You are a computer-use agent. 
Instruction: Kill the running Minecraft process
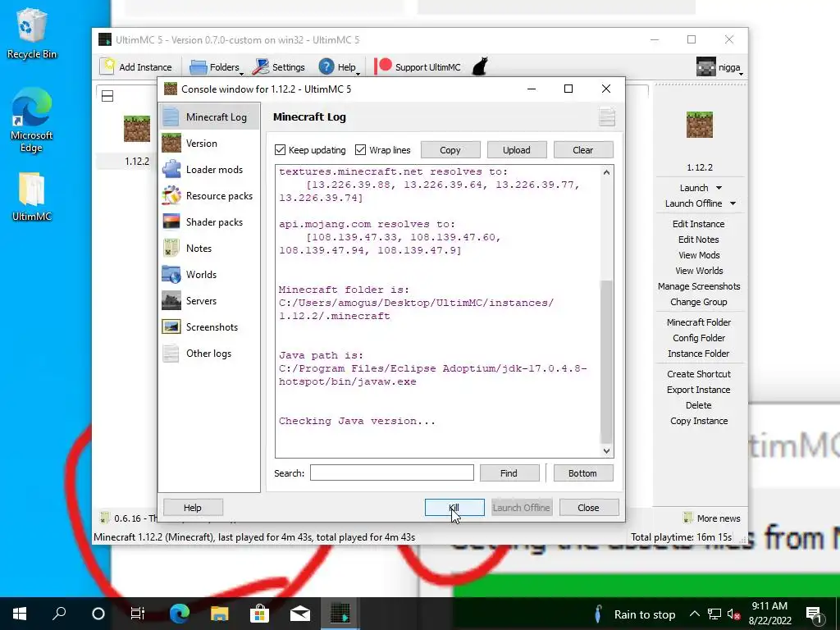tap(454, 507)
